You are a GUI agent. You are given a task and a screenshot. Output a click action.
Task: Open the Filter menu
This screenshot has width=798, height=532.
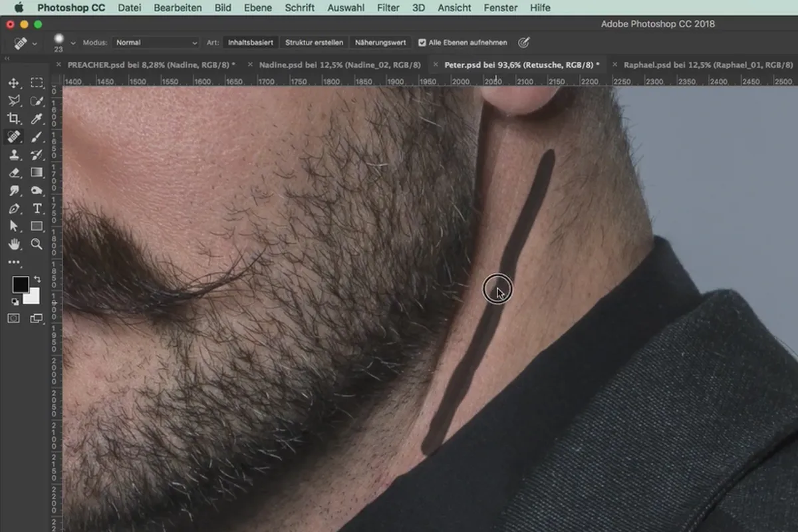pyautogui.click(x=388, y=8)
